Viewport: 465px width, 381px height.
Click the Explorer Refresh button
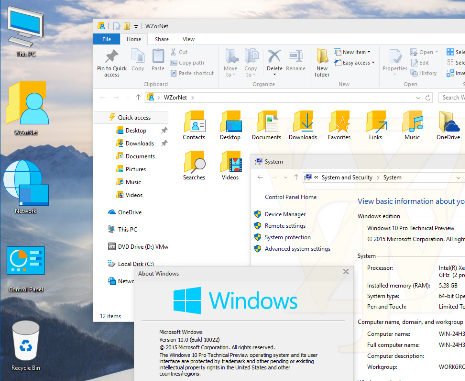click(428, 98)
